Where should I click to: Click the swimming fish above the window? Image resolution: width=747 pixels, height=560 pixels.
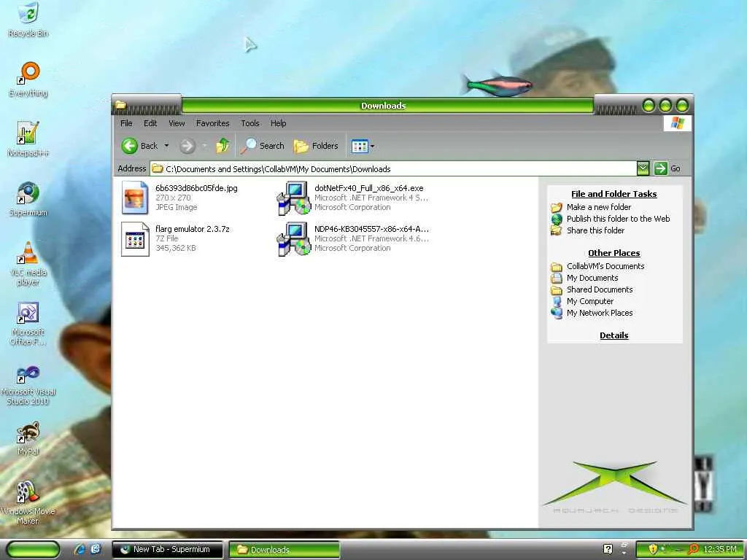click(496, 86)
